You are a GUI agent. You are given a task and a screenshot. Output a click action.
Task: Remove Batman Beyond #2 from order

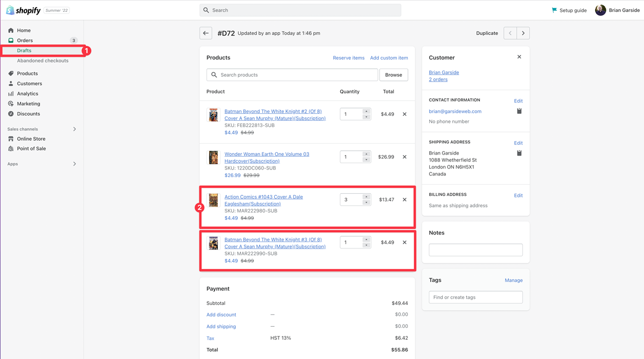pos(405,114)
